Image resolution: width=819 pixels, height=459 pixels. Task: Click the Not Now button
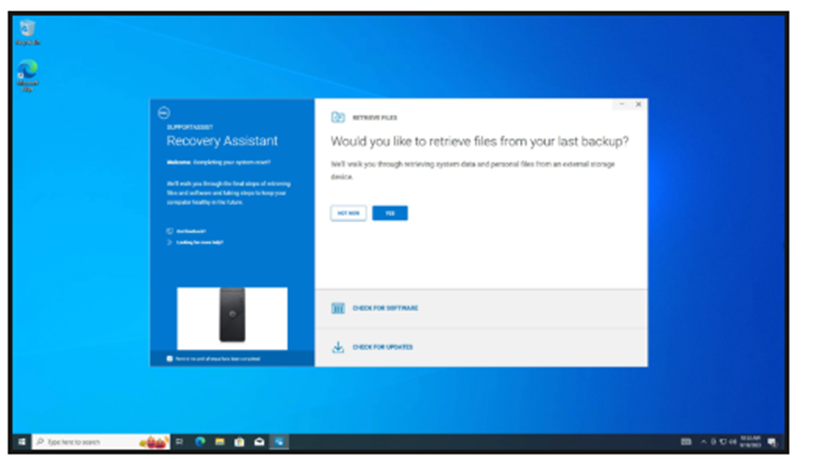[348, 213]
